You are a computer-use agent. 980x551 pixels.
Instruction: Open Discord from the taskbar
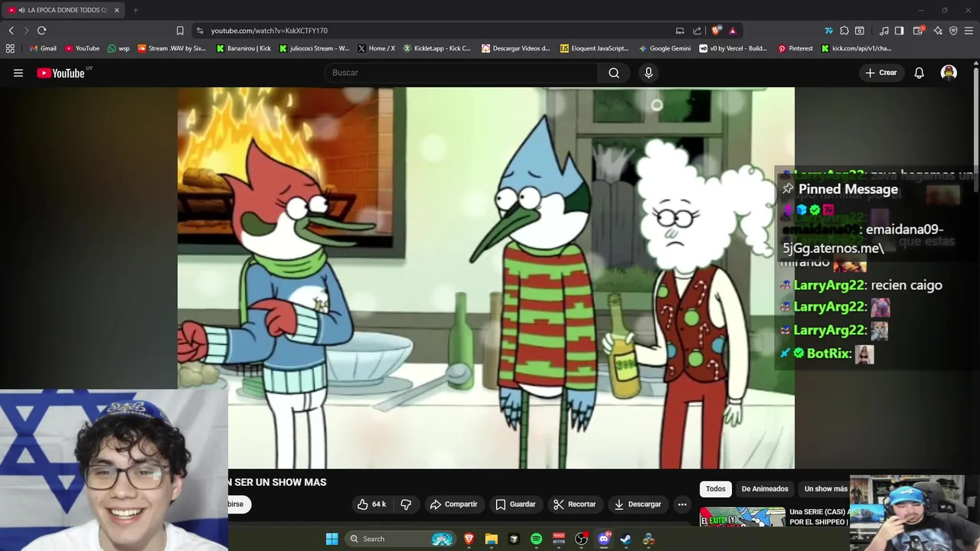pyautogui.click(x=603, y=539)
